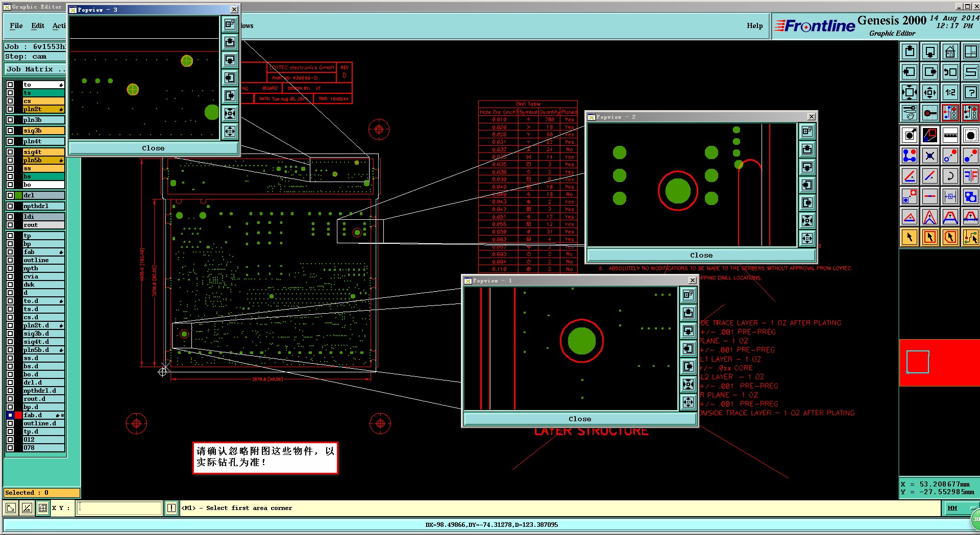Viewport: 980px width, 535px height.
Task: Select the mirror F tool
Action: coord(970,176)
